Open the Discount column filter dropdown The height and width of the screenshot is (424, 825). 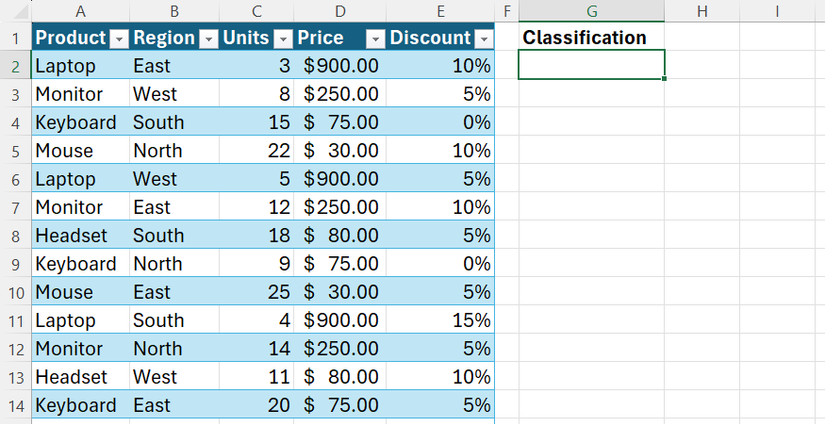(x=484, y=38)
